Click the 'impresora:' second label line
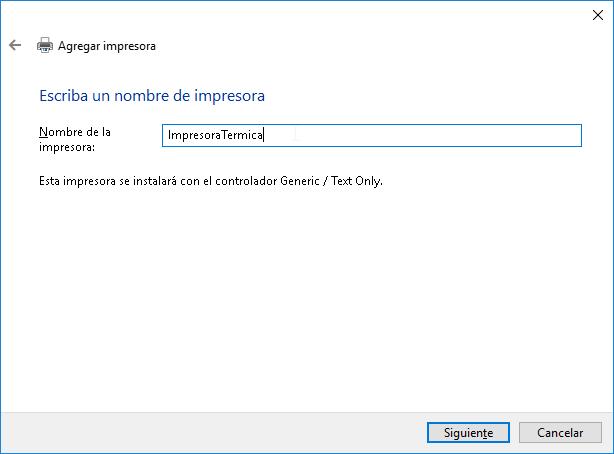Viewport: 614px width, 454px height. point(67,147)
